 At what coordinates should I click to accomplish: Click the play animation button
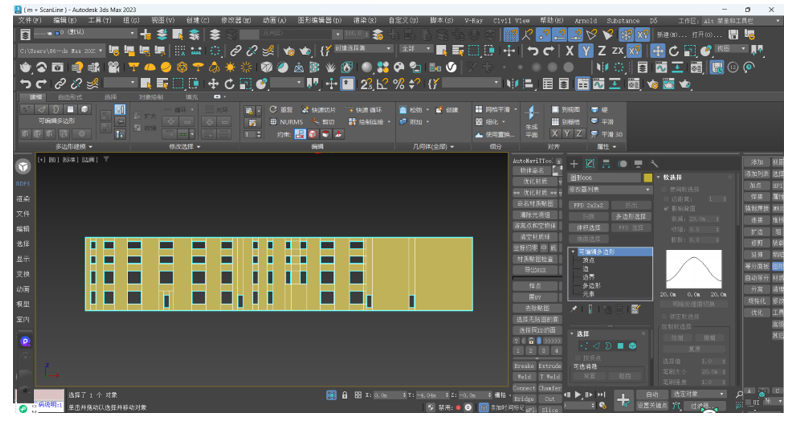point(580,395)
